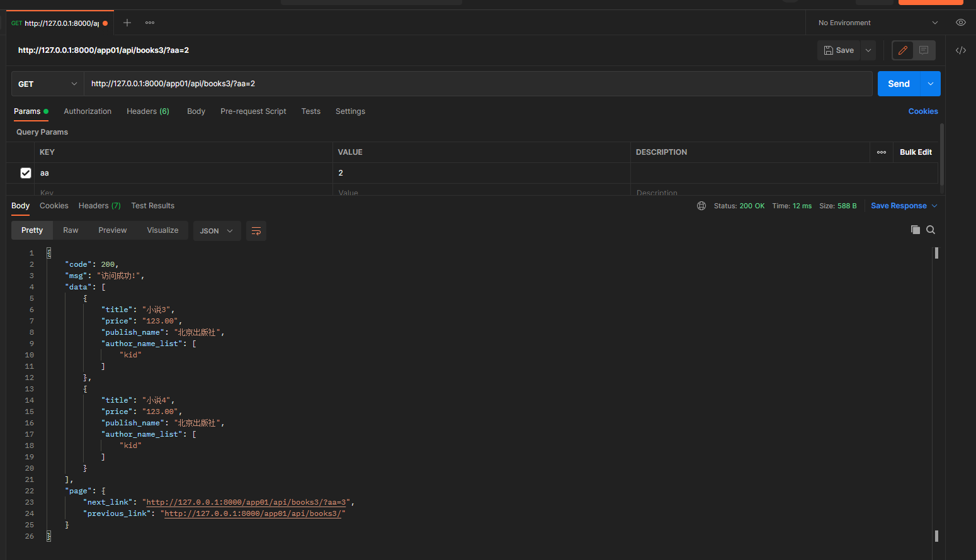Copy the response body with copy icon
Viewport: 976px width, 560px height.
click(916, 230)
